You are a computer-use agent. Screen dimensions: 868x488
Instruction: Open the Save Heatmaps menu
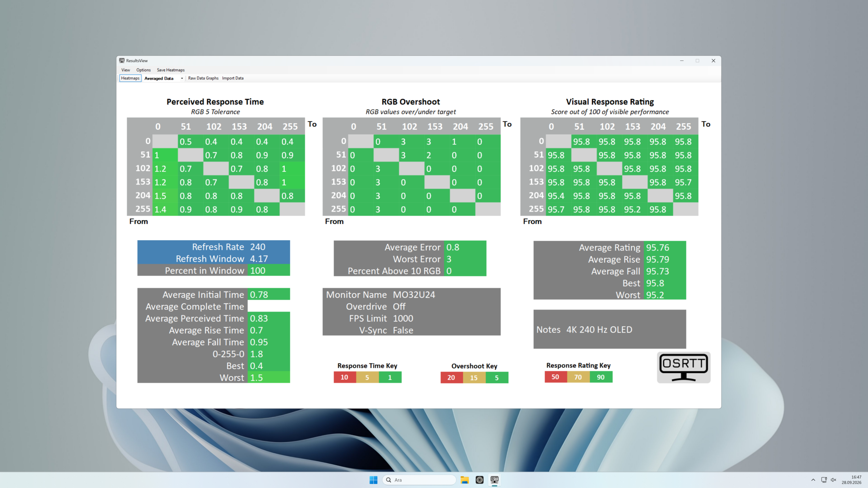tap(171, 70)
